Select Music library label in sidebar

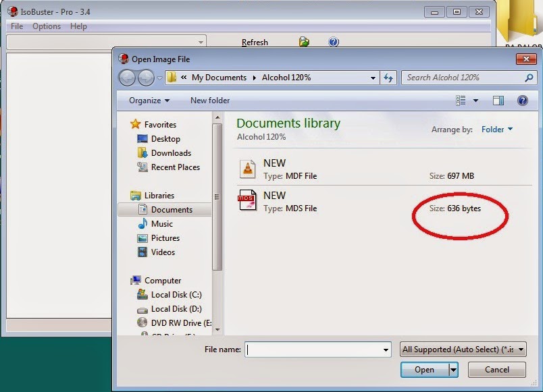(161, 224)
